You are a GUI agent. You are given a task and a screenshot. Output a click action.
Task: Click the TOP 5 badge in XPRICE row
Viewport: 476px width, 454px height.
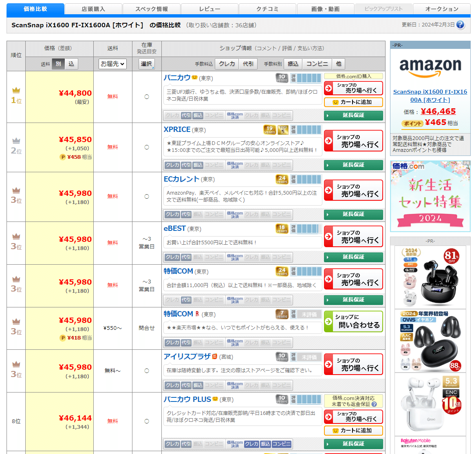(x=283, y=130)
